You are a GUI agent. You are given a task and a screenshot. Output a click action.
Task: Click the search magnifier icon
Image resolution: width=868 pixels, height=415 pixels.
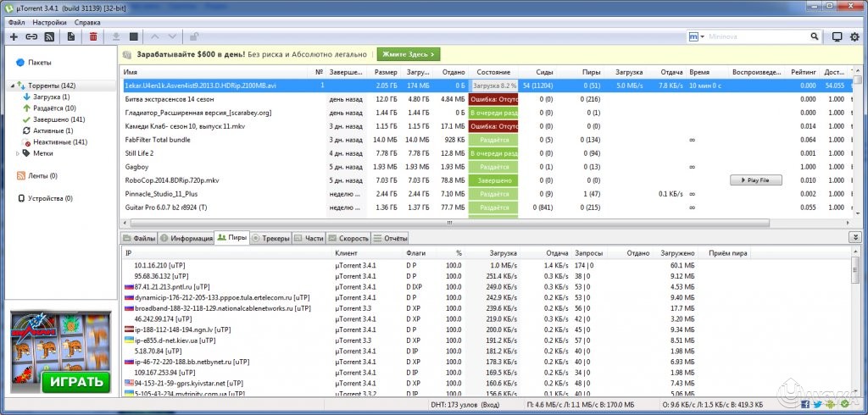tap(815, 37)
